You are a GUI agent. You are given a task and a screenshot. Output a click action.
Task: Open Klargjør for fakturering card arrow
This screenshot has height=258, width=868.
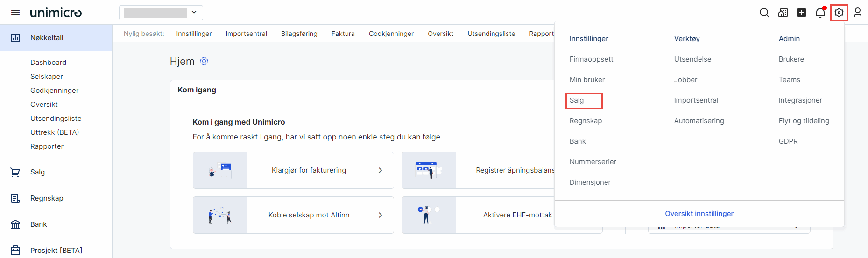[380, 170]
